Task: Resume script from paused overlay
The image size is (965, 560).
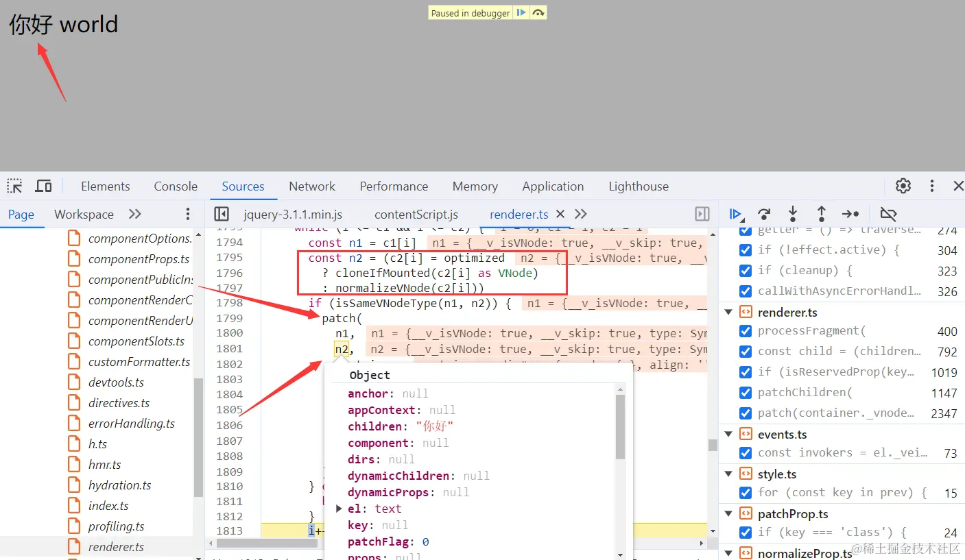Action: (521, 12)
